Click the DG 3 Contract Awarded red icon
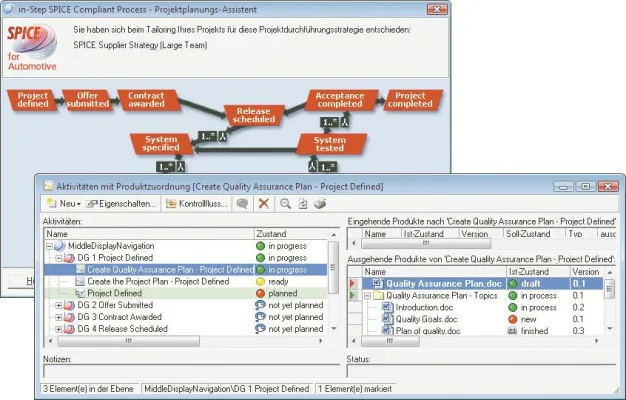This screenshot has width=626, height=400. coord(69,317)
